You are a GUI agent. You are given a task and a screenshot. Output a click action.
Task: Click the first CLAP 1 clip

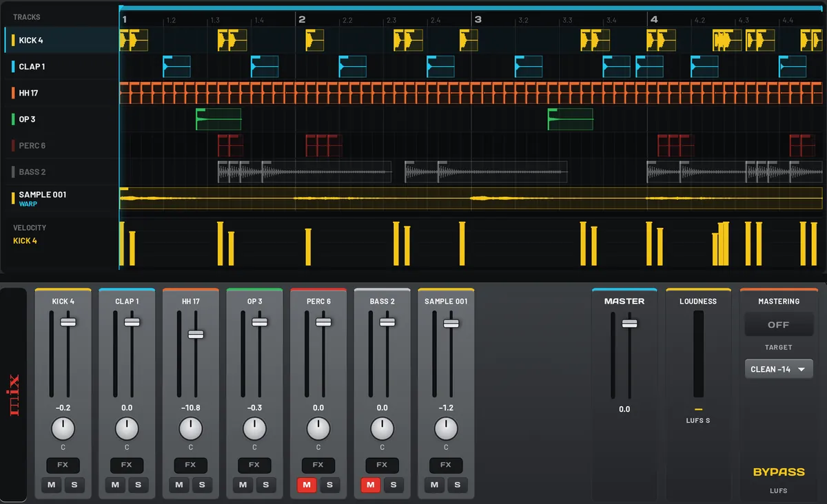pos(176,67)
